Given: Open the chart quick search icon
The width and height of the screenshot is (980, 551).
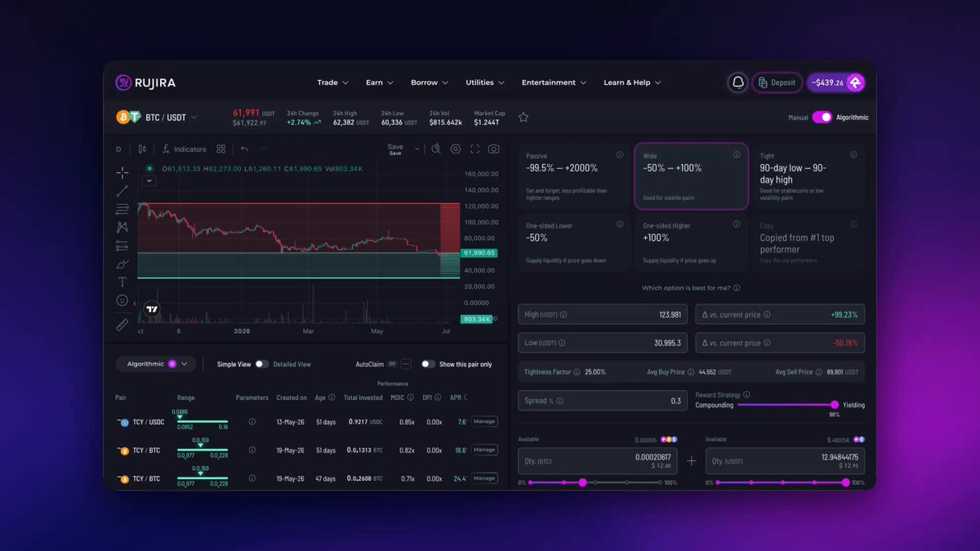Looking at the screenshot, I should tap(436, 149).
